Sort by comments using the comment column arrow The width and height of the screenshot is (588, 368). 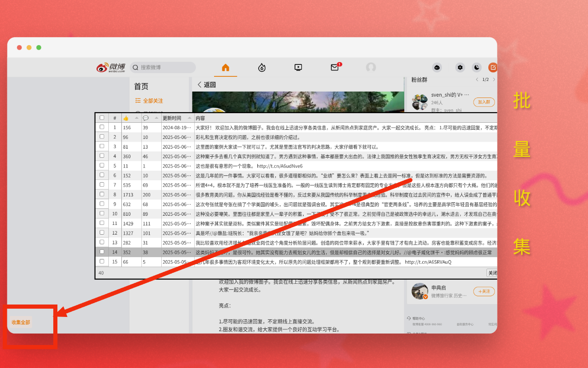156,118
